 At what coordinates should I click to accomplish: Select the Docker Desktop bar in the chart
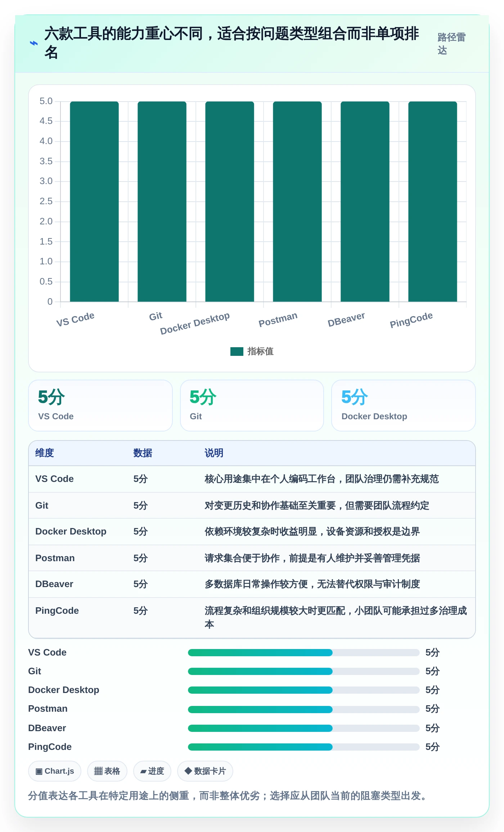point(230,201)
